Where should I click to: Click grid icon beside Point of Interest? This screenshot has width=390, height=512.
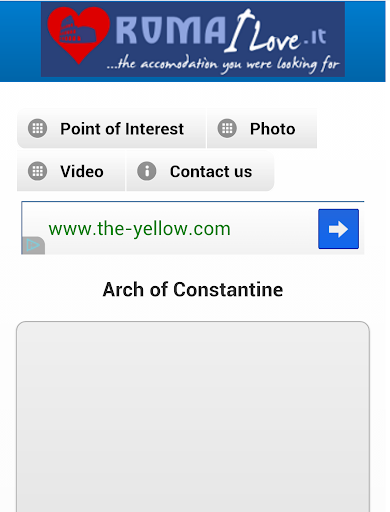tap(37, 128)
